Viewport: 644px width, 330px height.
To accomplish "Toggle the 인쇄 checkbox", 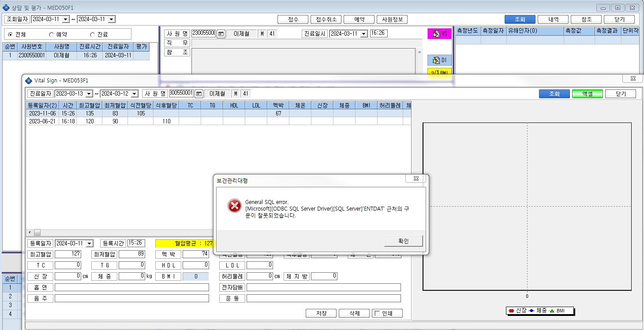I will (x=377, y=314).
